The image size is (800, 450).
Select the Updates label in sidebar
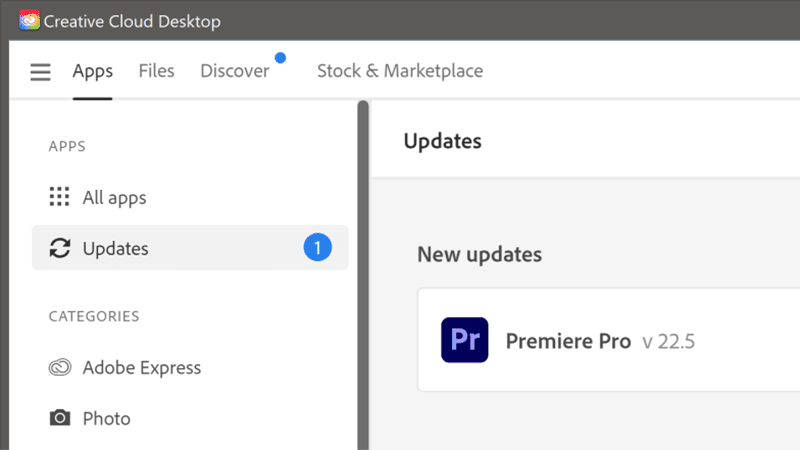click(x=115, y=248)
